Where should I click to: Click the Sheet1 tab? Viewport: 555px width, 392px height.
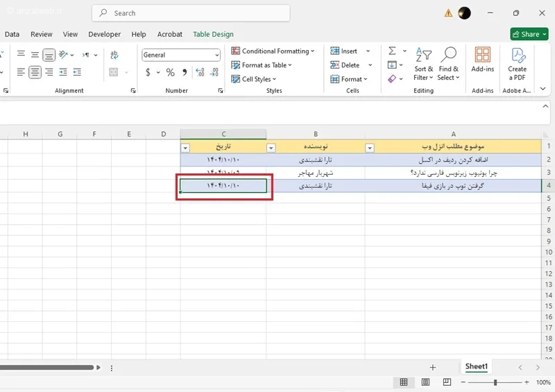click(476, 366)
